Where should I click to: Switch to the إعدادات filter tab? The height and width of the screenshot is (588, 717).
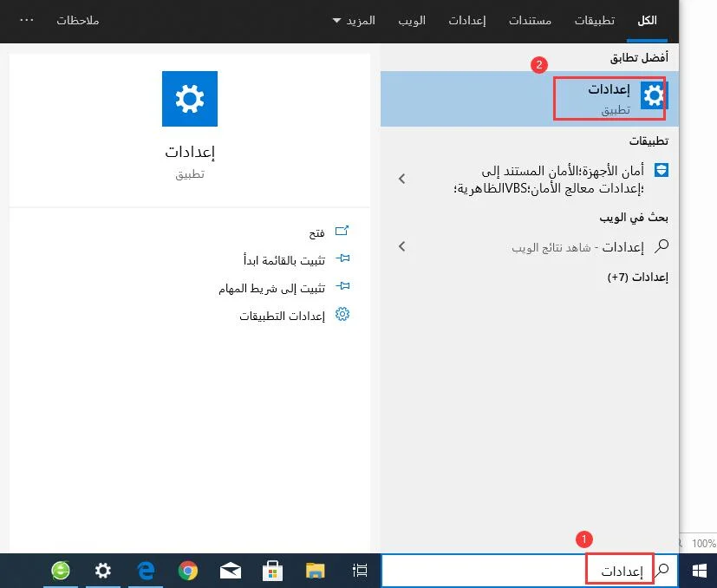coord(466,21)
